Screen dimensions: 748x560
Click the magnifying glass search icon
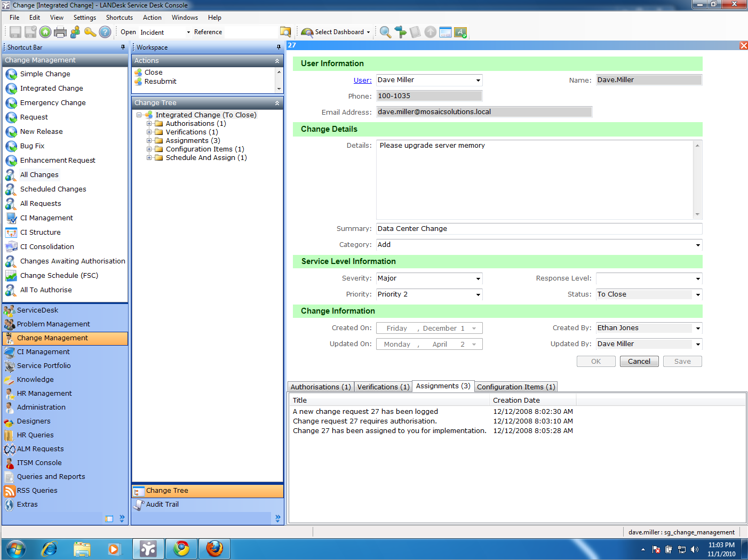coord(385,32)
